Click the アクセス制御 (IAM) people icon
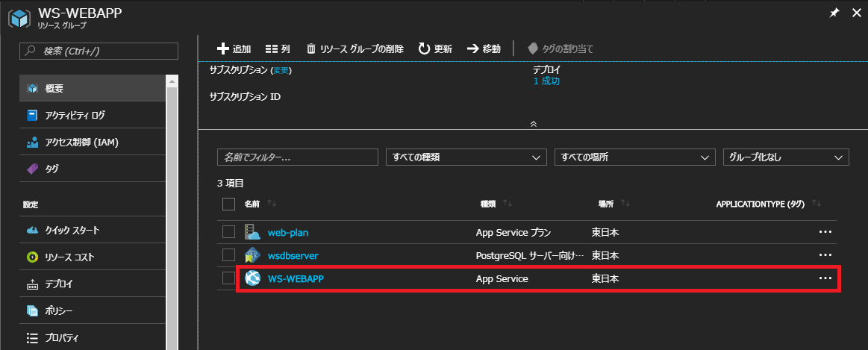Screen dimensions: 868x350 [32, 143]
